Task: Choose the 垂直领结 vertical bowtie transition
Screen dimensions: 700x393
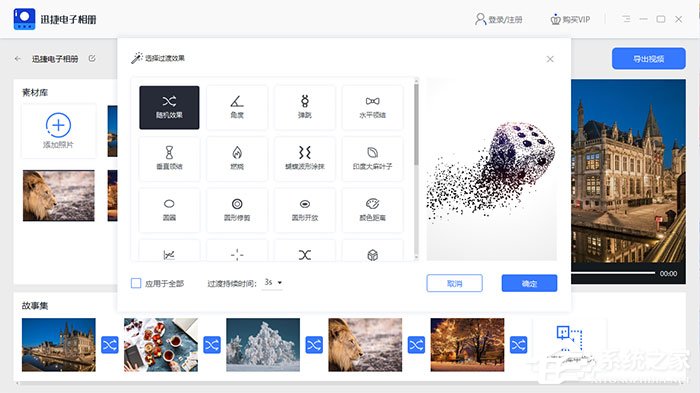Action: [169, 159]
